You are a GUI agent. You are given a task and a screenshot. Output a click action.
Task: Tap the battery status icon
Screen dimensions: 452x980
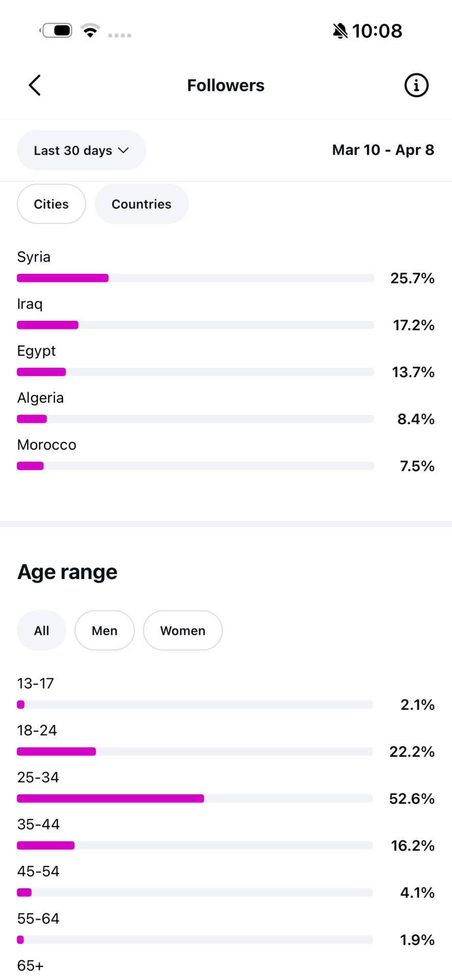tap(57, 31)
